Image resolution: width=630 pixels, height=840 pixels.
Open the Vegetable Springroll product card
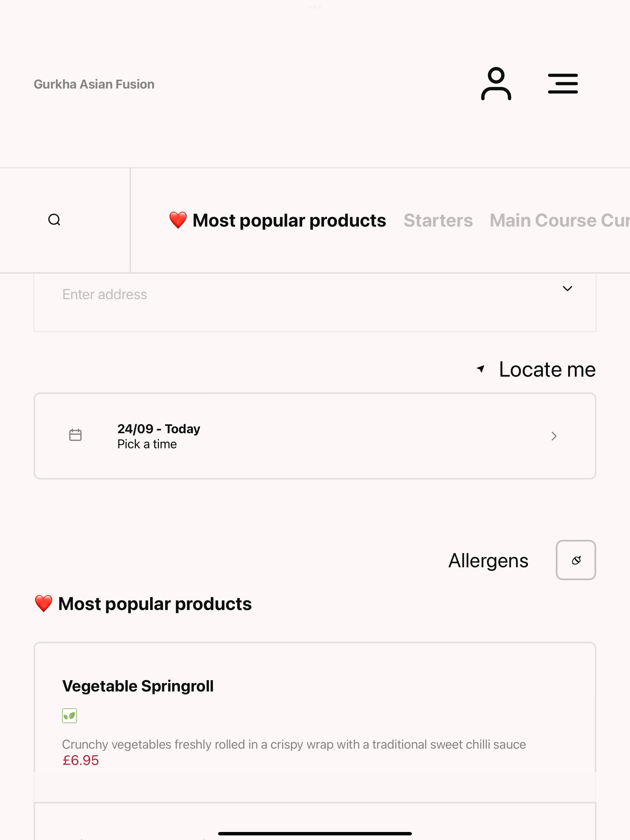tap(315, 722)
